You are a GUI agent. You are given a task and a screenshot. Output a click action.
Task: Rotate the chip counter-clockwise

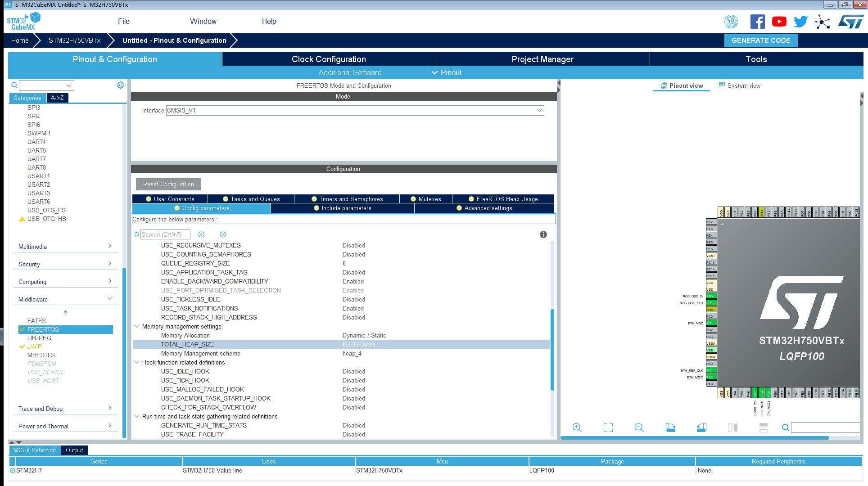pyautogui.click(x=701, y=427)
